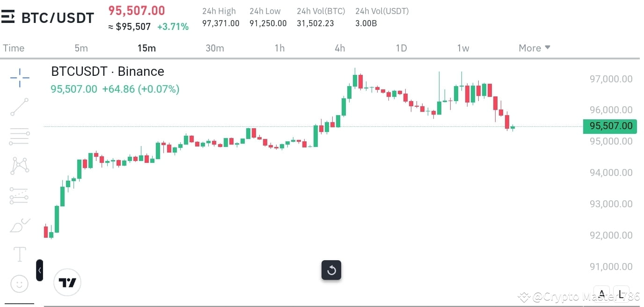This screenshot has height=307, width=644.
Task: Open the horizontal lines drawing tool
Action: point(19,136)
